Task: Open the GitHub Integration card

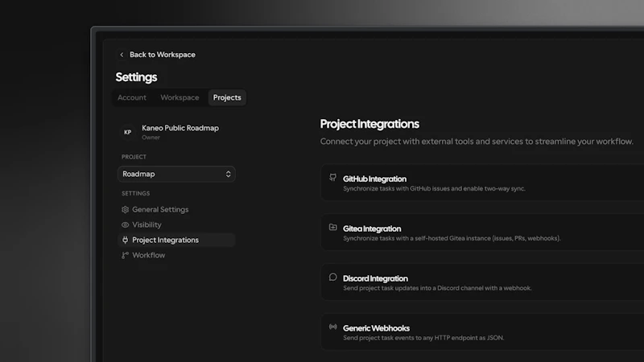Action: tap(482, 183)
